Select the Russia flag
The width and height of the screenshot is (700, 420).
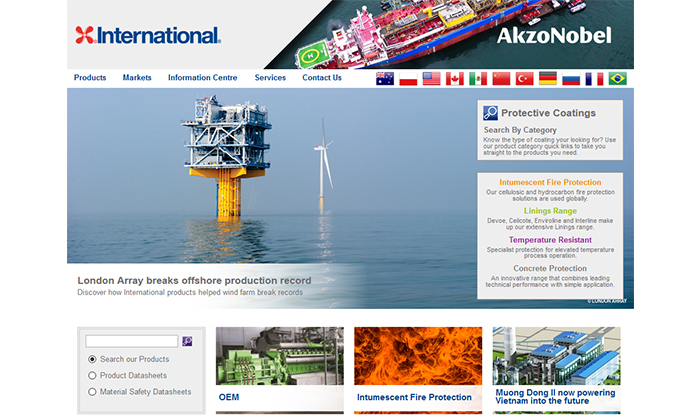[x=571, y=79]
